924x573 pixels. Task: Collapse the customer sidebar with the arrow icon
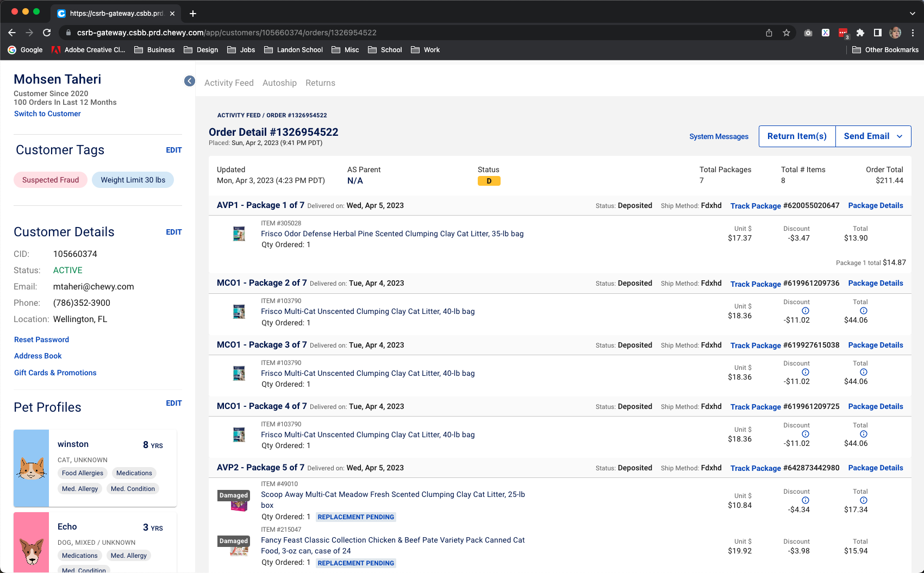(189, 81)
